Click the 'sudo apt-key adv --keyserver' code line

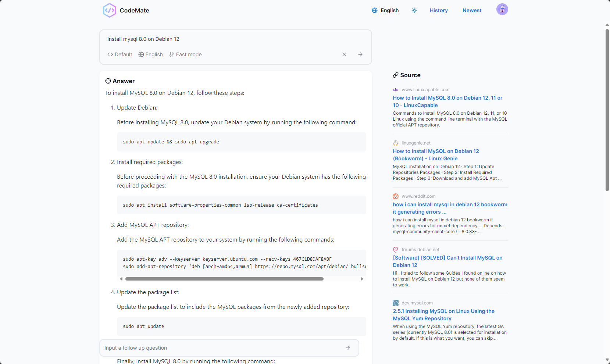227,259
